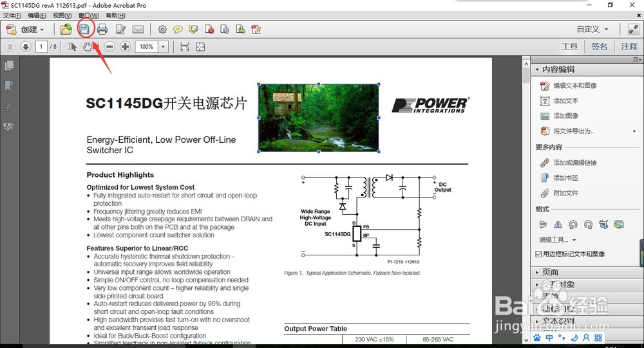Image resolution: width=644 pixels, height=348 pixels.
Task: Show attachments paperclip panel in left sidebar
Action: [9, 106]
